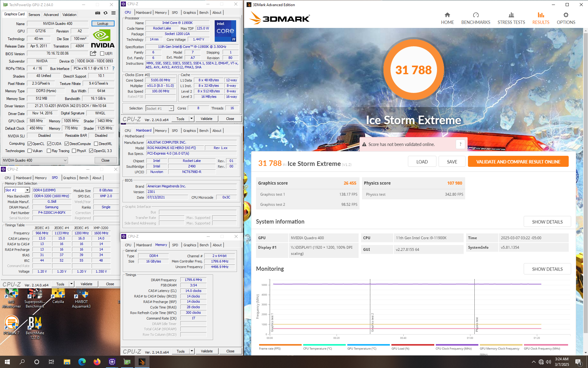The width and height of the screenshot is (588, 368).
Task: Click BIOS export share icon in GPU-Z
Action: tap(93, 53)
